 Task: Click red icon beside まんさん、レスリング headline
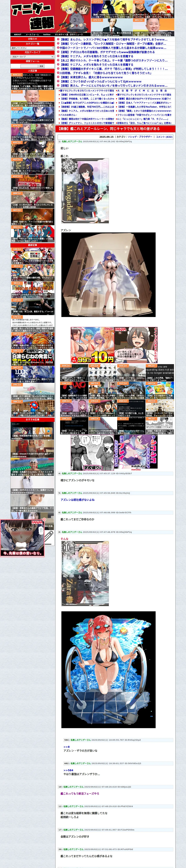(58, 39)
